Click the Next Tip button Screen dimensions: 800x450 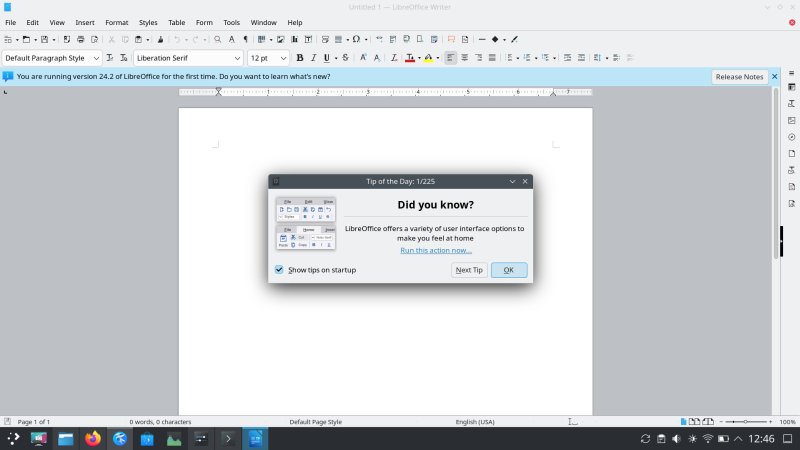coord(469,270)
